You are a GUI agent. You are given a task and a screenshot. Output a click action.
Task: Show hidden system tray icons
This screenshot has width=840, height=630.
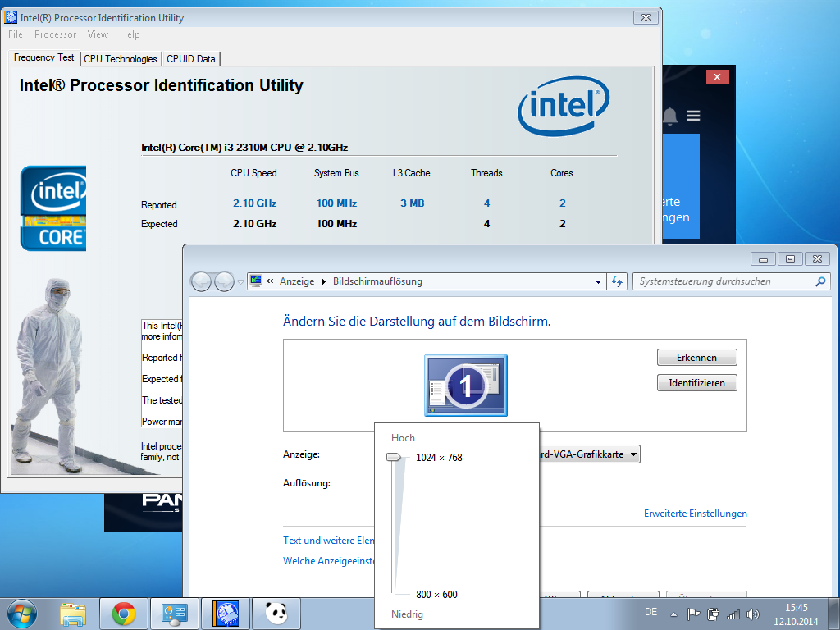point(674,614)
